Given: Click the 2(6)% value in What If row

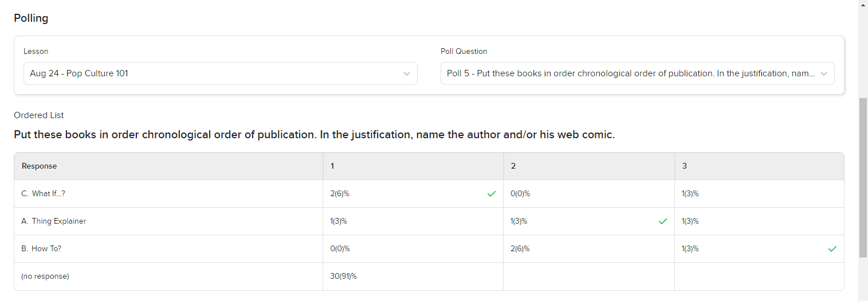Looking at the screenshot, I should point(340,194).
